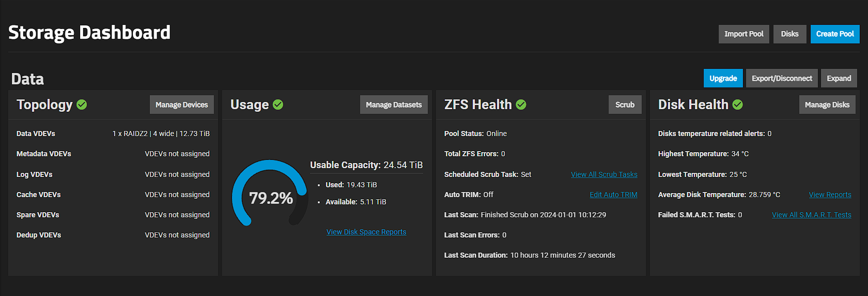Click the ZFS Health green checkmark icon

point(521,105)
